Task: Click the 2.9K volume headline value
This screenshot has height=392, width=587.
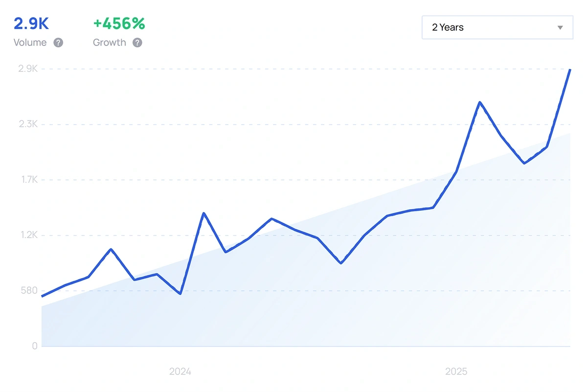Action: [31, 23]
